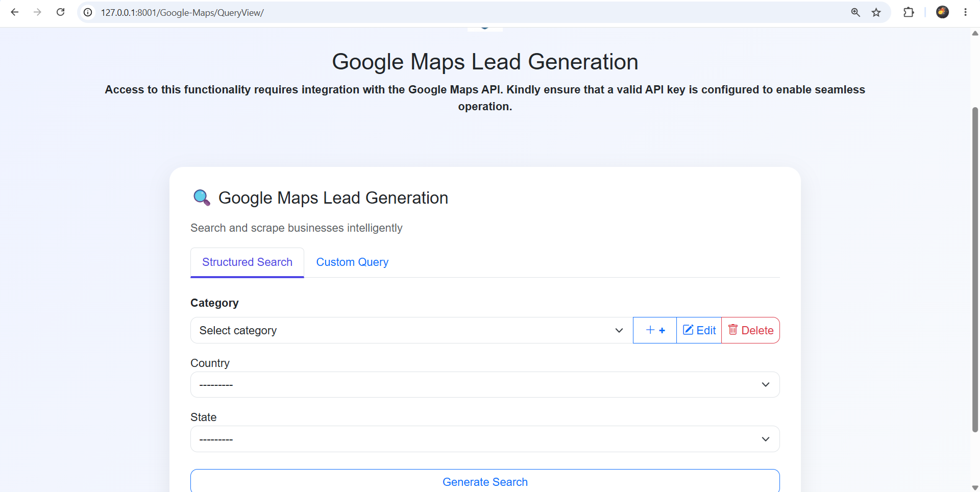Add a new category with the plus button
The width and height of the screenshot is (980, 492).
point(655,330)
